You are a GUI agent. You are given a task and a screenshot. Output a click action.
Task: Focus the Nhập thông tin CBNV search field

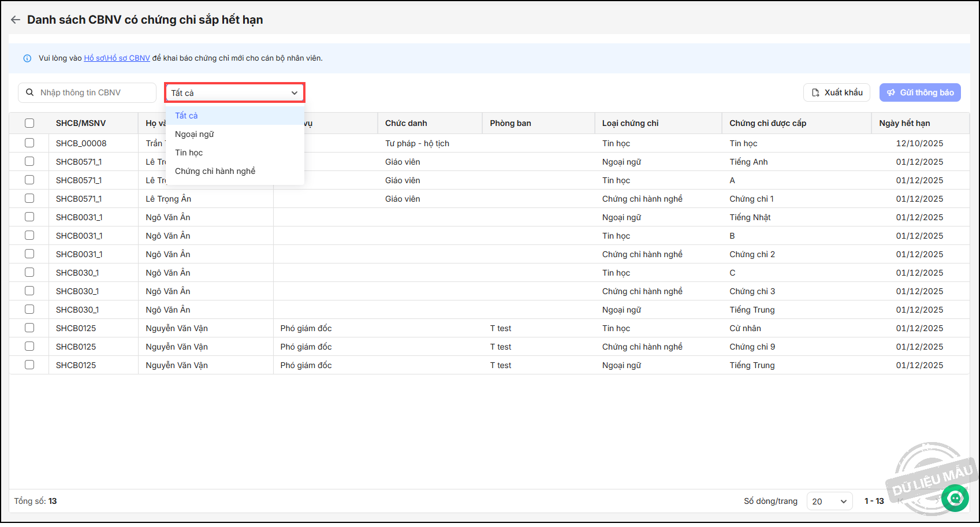tap(92, 92)
